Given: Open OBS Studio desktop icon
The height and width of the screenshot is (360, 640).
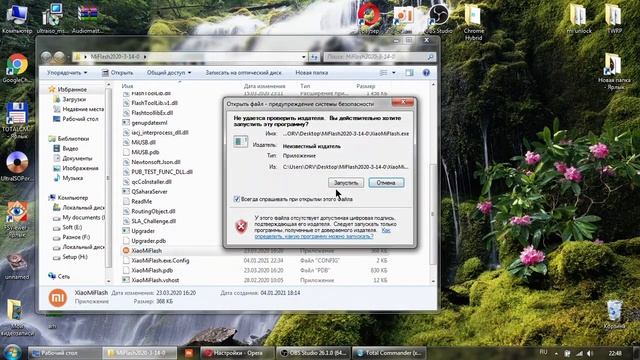Looking at the screenshot, I should 438,20.
